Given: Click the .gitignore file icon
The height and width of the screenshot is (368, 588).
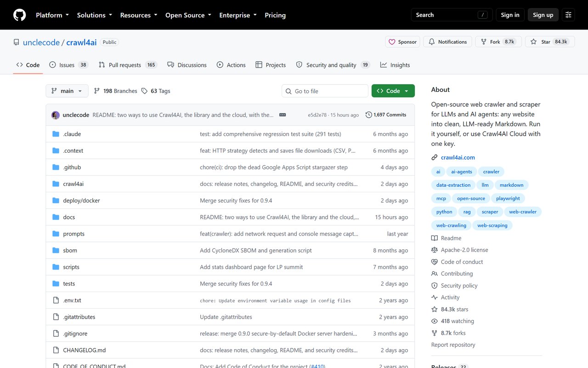Looking at the screenshot, I should point(56,333).
